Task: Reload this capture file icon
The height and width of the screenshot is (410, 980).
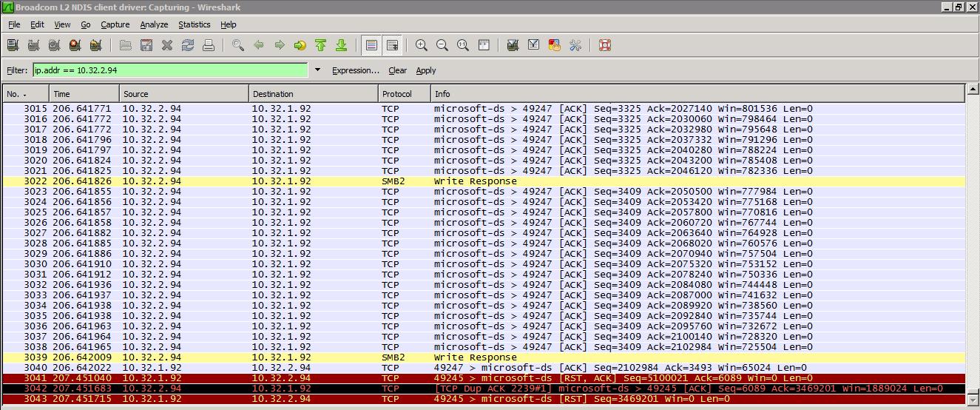Action: (188, 45)
